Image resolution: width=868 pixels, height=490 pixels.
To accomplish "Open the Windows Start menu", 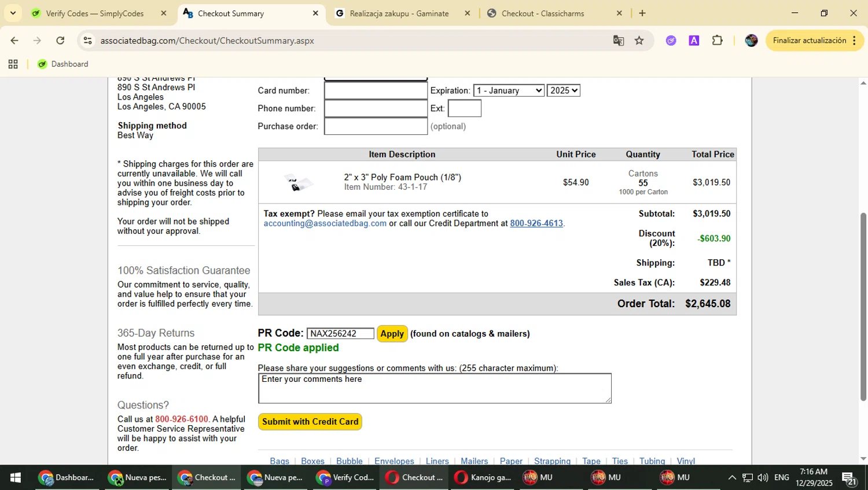I will [16, 477].
